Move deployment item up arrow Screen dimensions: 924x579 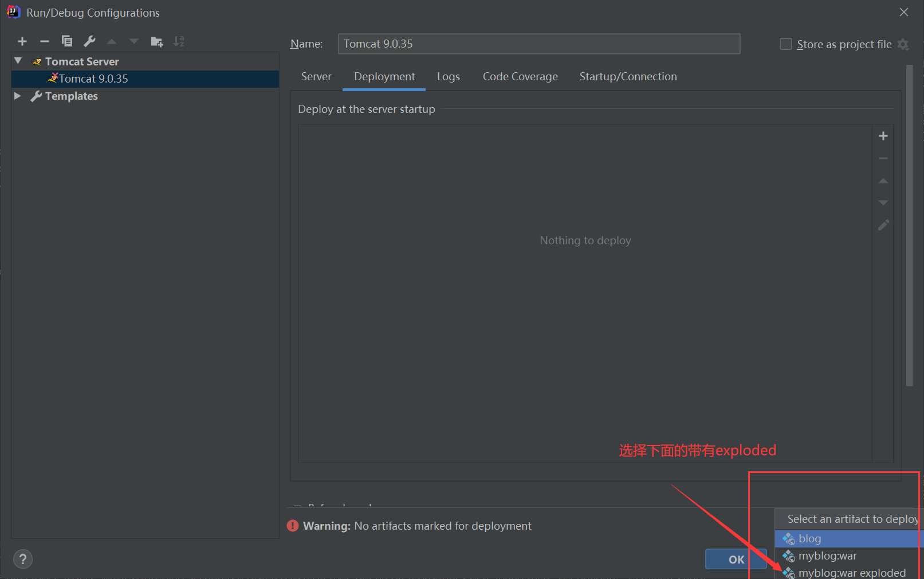coord(883,181)
